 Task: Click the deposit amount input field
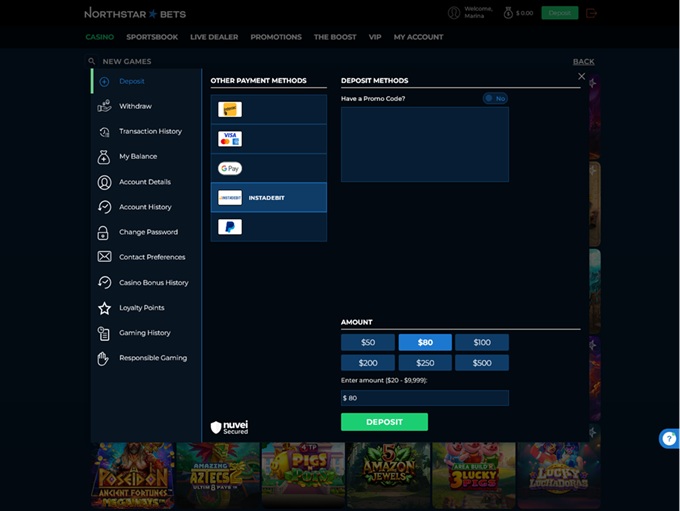[x=425, y=398]
